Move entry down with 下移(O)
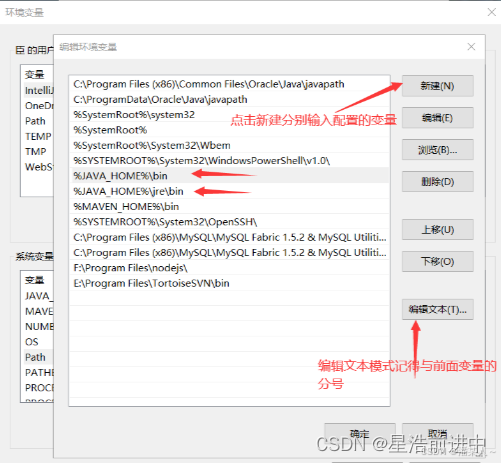This screenshot has width=501, height=463. 437,262
